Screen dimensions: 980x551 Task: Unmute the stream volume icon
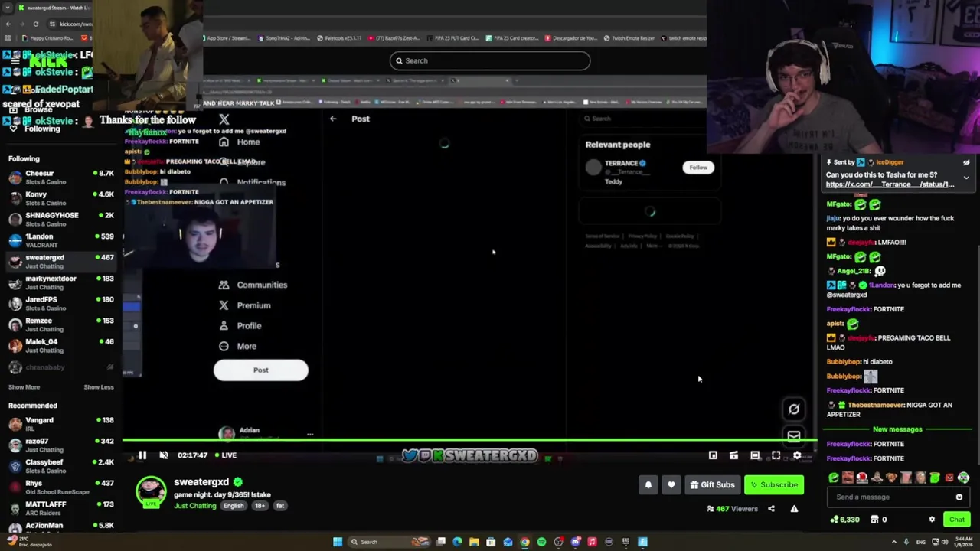point(163,455)
